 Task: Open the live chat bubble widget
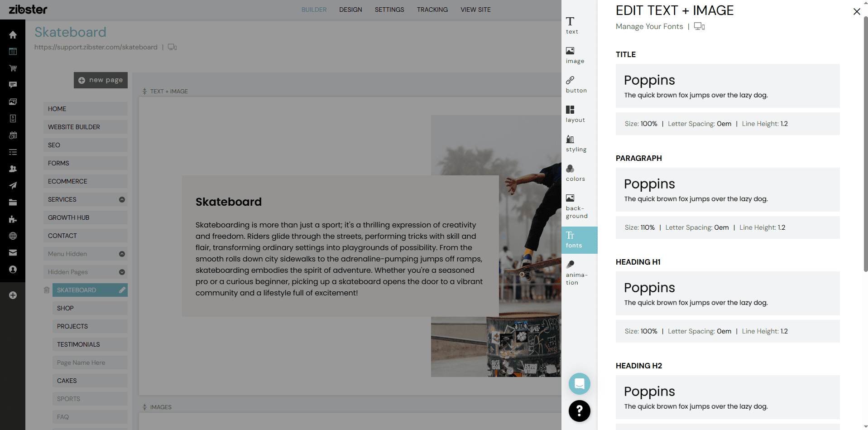pos(579,384)
